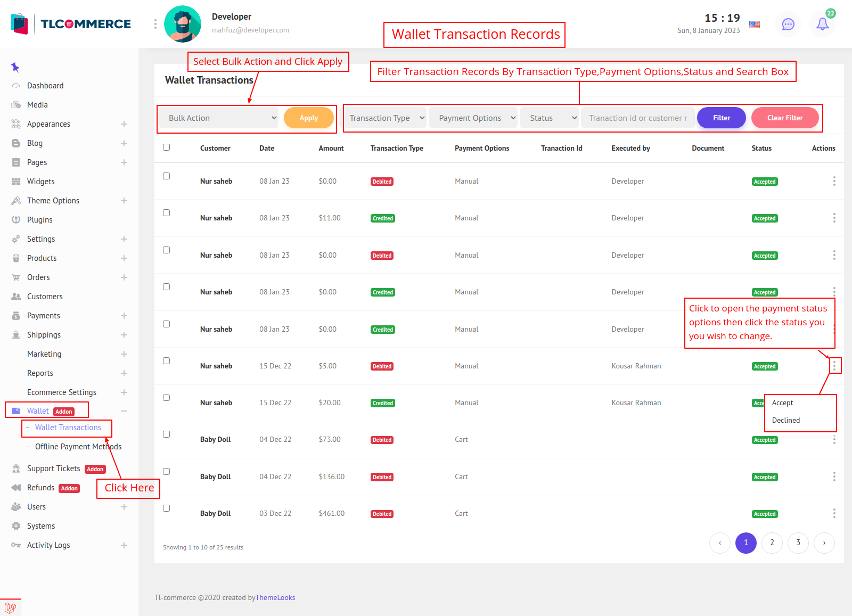Go to page 3 of results
Screen dimensions: 852x616
(798, 543)
